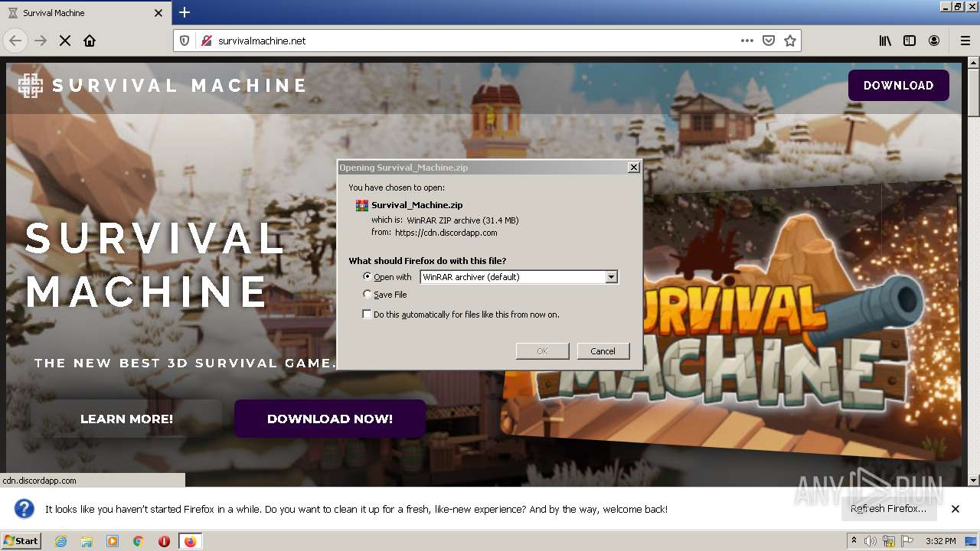Click the browser Back arrow
Viewport: 980px width, 551px height.
tap(15, 41)
